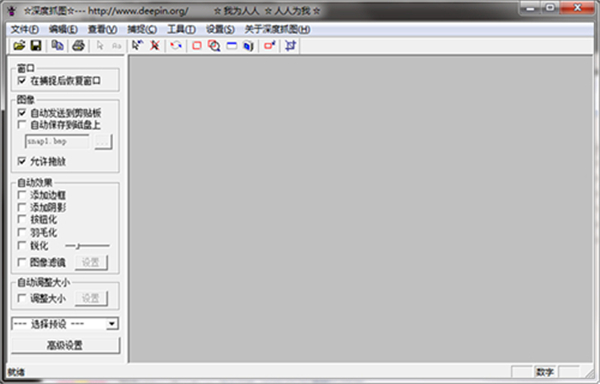This screenshot has height=384, width=600.
Task: Click the red-blue rotating arrows icon
Action: 176,46
